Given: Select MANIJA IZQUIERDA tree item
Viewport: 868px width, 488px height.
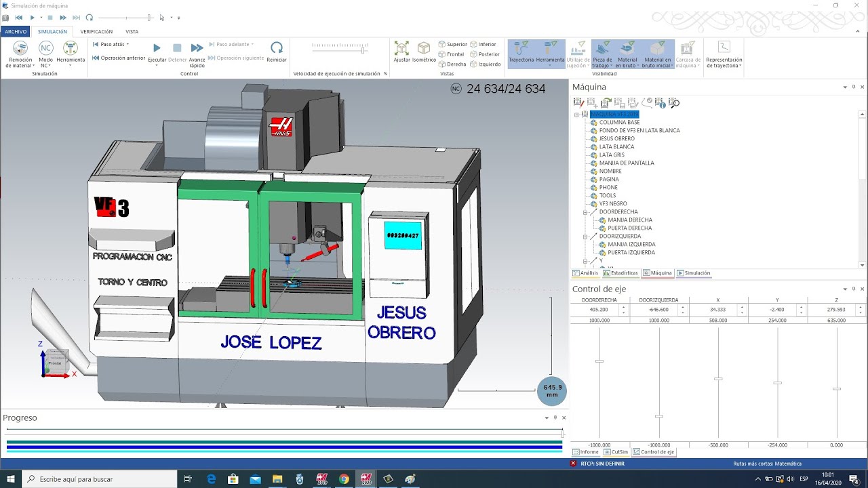Looking at the screenshot, I should coord(631,245).
